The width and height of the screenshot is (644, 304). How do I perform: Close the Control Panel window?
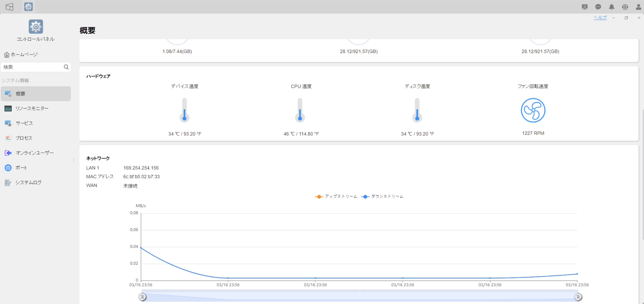pos(639,18)
